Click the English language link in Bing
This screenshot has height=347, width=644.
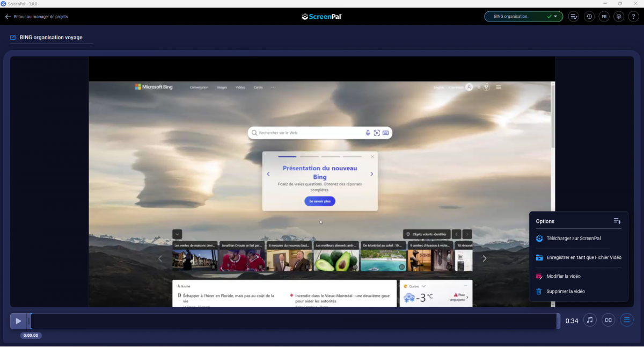pos(439,87)
